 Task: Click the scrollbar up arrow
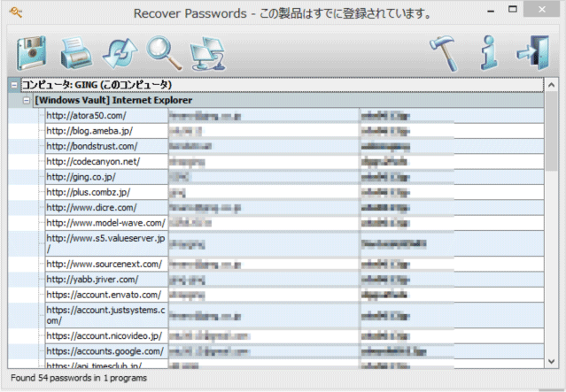coord(551,85)
